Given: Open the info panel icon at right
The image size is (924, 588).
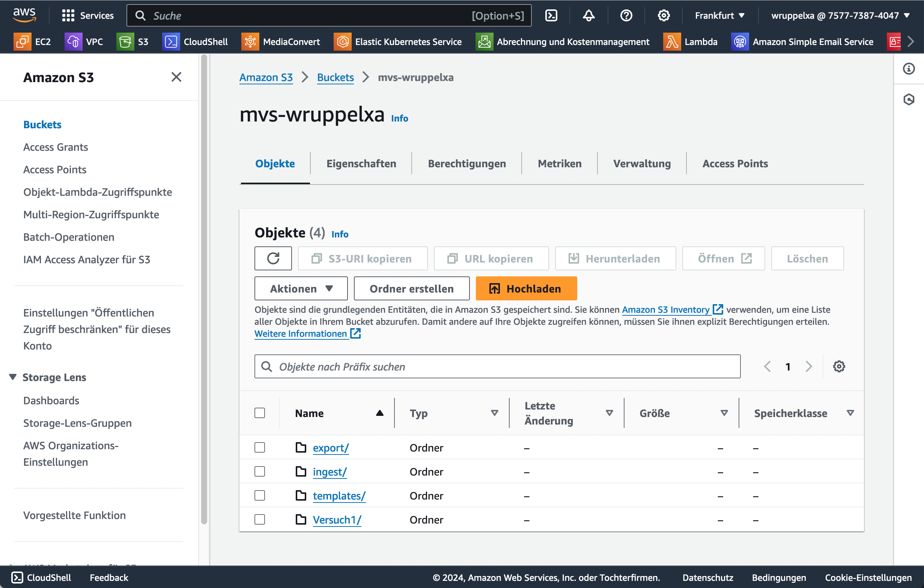Looking at the screenshot, I should (909, 69).
